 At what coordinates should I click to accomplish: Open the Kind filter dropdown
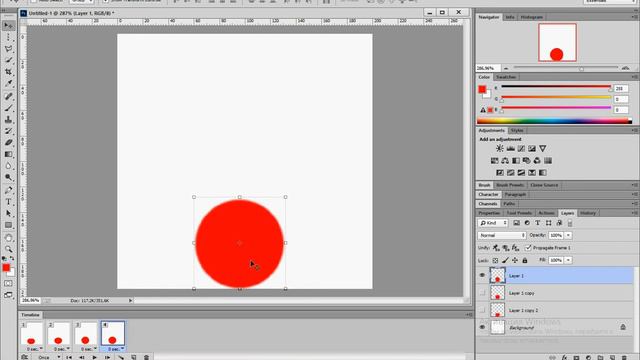(x=493, y=223)
